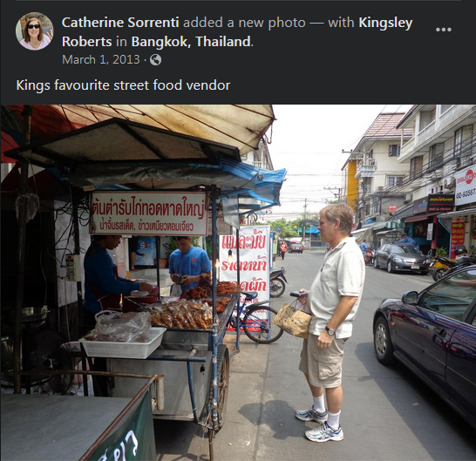Click the white plastic basket on cart

click(x=123, y=342)
